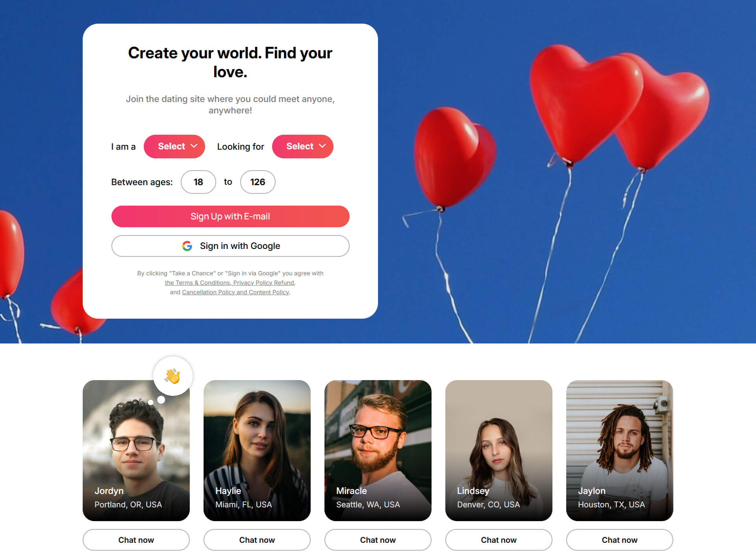Viewport: 756px width, 555px height.
Task: Select Jaylon's profile photo
Action: [620, 451]
